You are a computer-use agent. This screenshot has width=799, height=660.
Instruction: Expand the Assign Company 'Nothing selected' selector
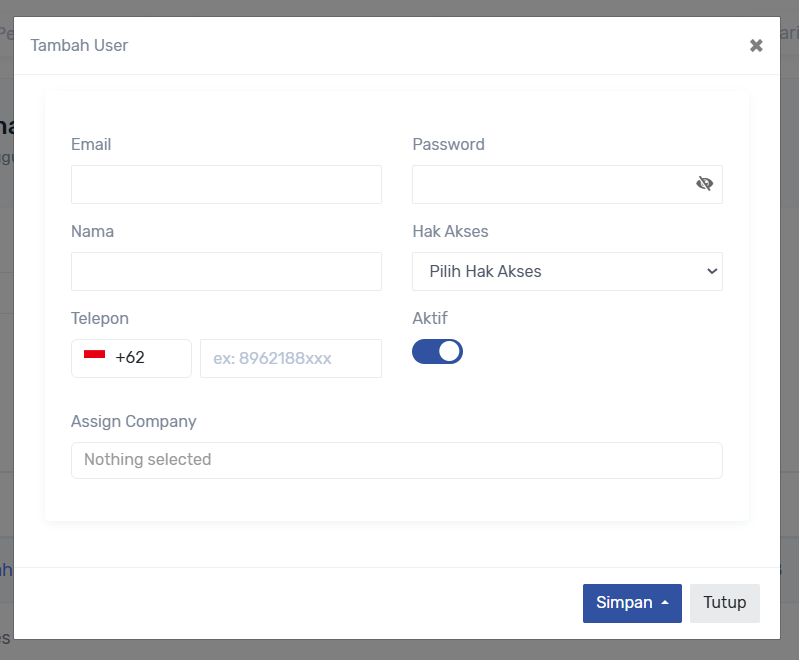coord(396,460)
